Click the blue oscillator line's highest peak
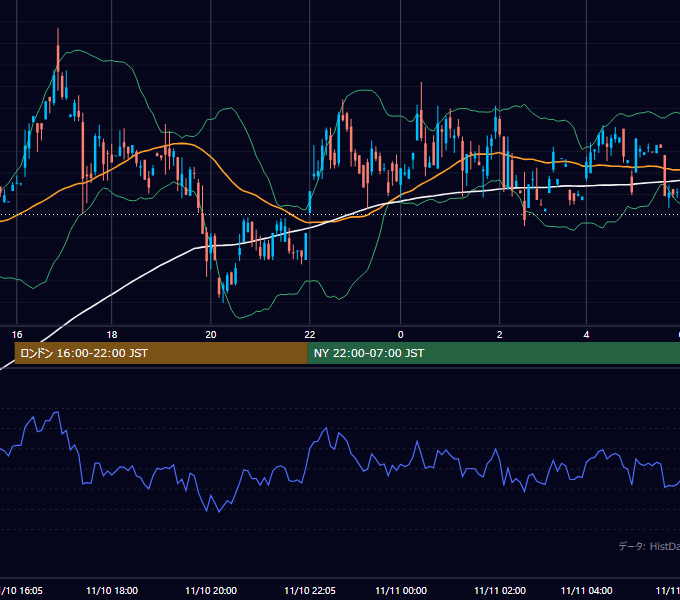The width and height of the screenshot is (680, 600). coord(56,412)
